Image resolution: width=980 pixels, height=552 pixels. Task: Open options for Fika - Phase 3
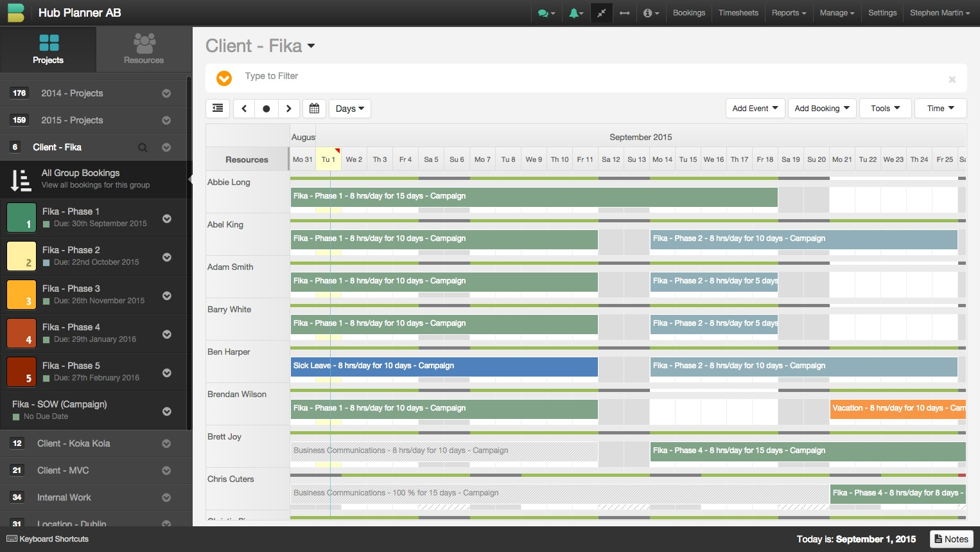point(167,296)
